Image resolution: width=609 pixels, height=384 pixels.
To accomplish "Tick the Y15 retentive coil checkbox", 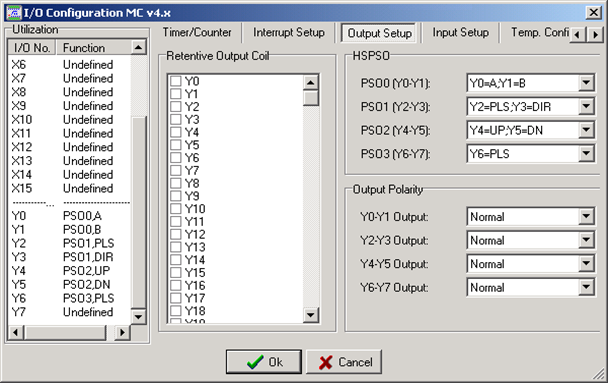I will coord(176,272).
